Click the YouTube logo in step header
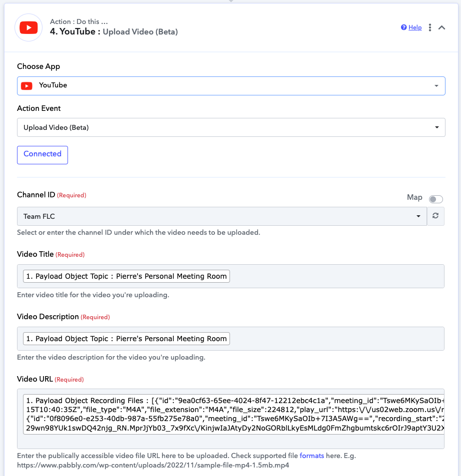Image resolution: width=461 pixels, height=476 pixels. coord(28,27)
